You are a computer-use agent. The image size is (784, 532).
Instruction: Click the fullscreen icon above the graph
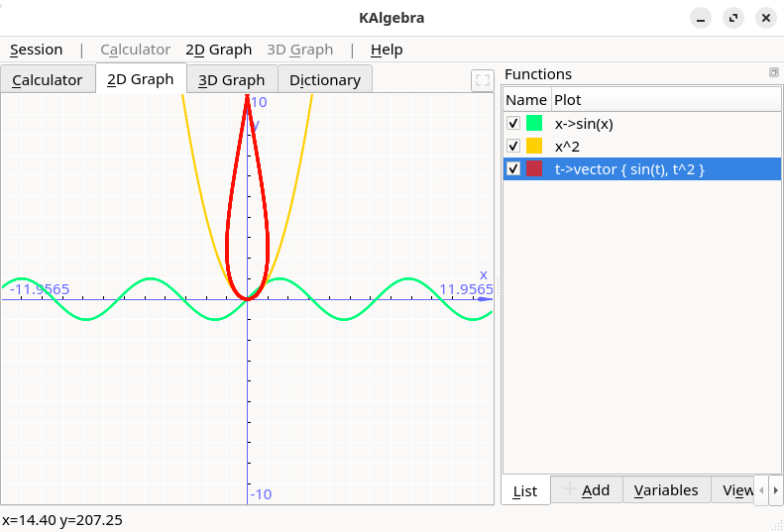[482, 81]
